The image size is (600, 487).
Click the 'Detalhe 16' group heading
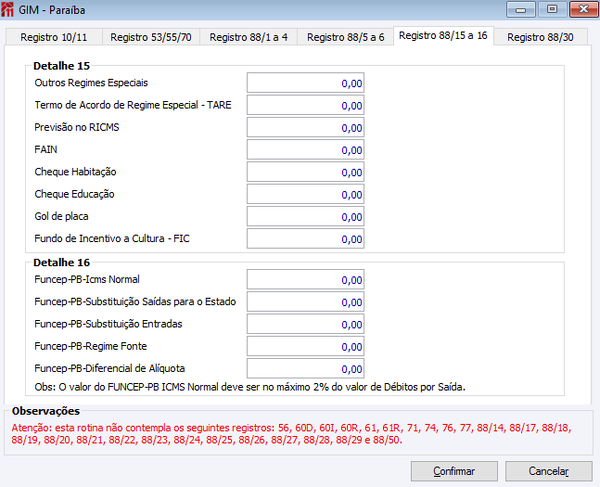[x=62, y=262]
